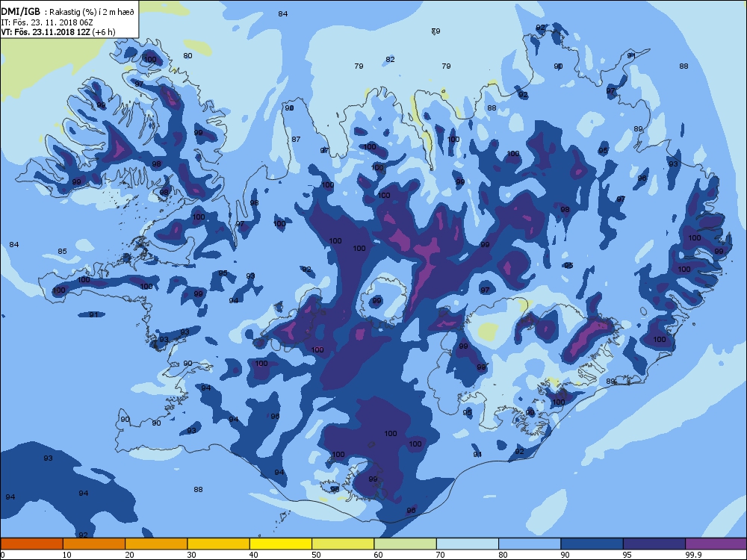Click the 10–20 orange legend swatch

(x=94, y=544)
